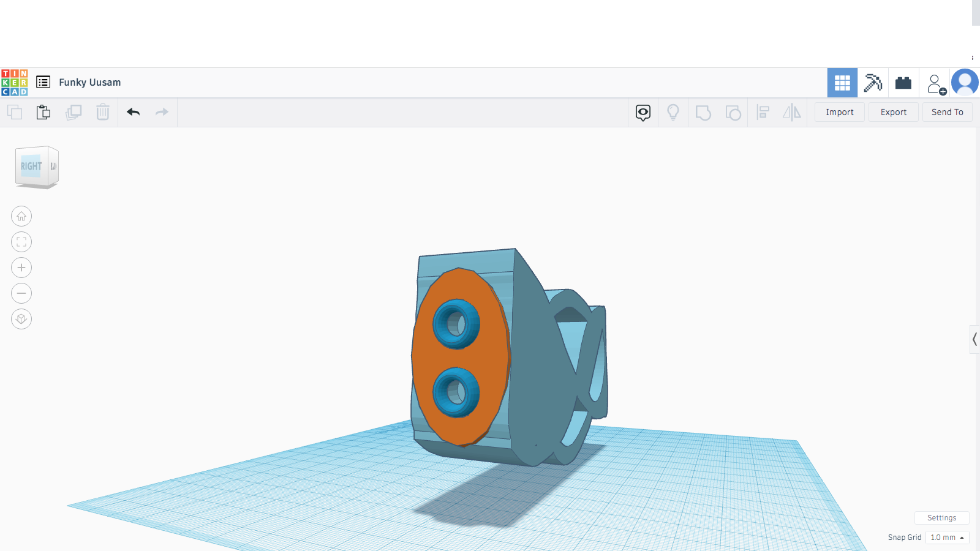Click the RIGHT face of view cube
980x551 pixels.
31,166
